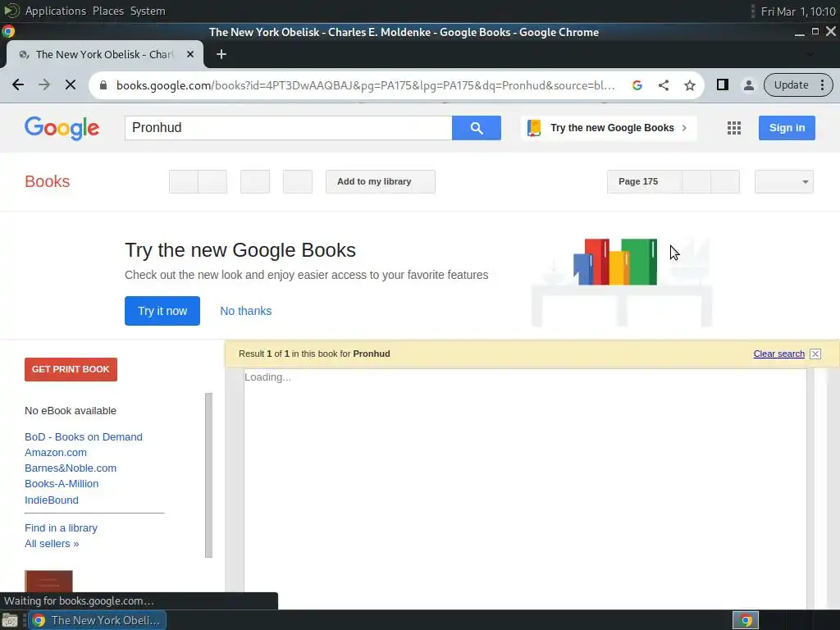
Task: Click the Update button in Chrome
Action: (x=792, y=85)
